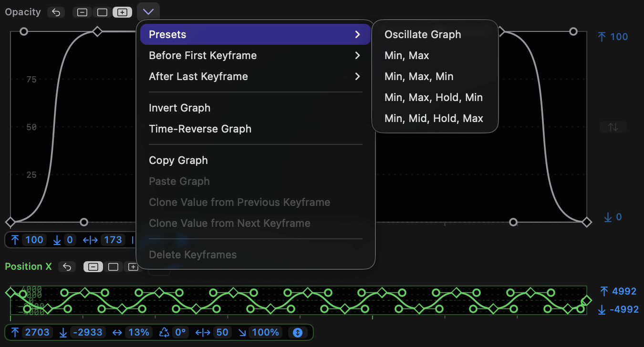The image size is (644, 347).
Task: Select Time-Reverse Graph menu entry
Action: click(x=200, y=129)
